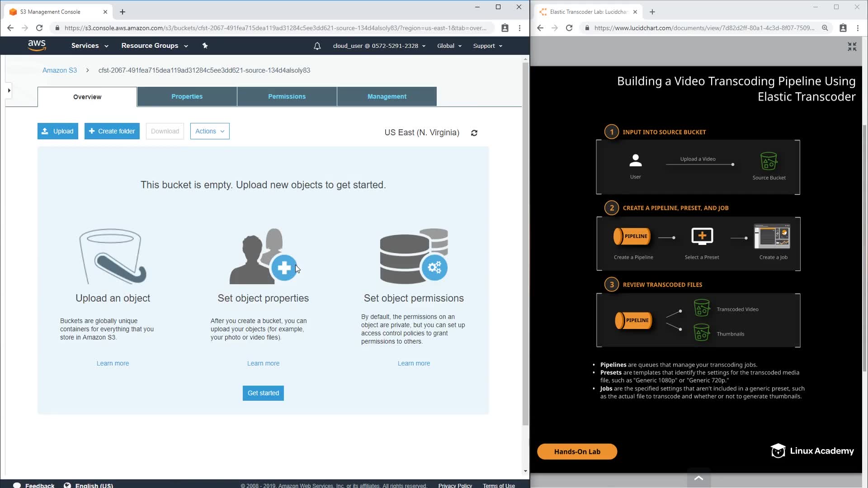The image size is (868, 488).
Task: Switch to the Permissions tab
Action: [x=287, y=97]
